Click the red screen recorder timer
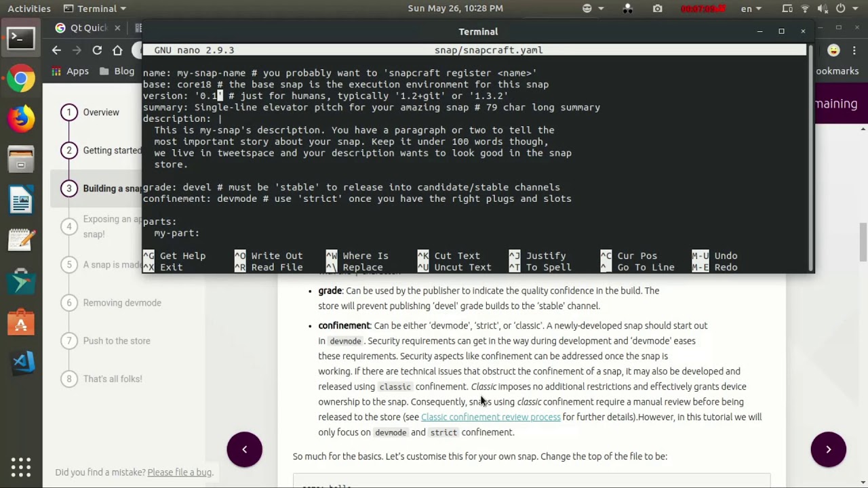 (x=703, y=8)
